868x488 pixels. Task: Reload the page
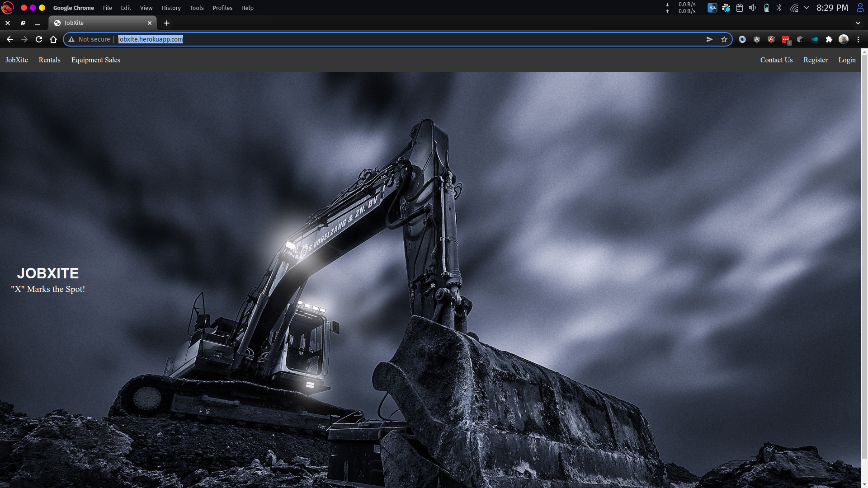coord(39,39)
